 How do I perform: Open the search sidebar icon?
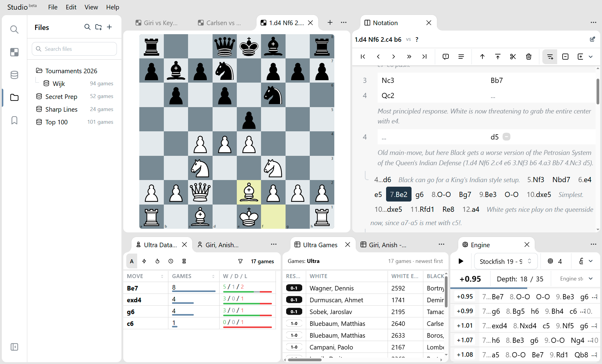[x=14, y=29]
